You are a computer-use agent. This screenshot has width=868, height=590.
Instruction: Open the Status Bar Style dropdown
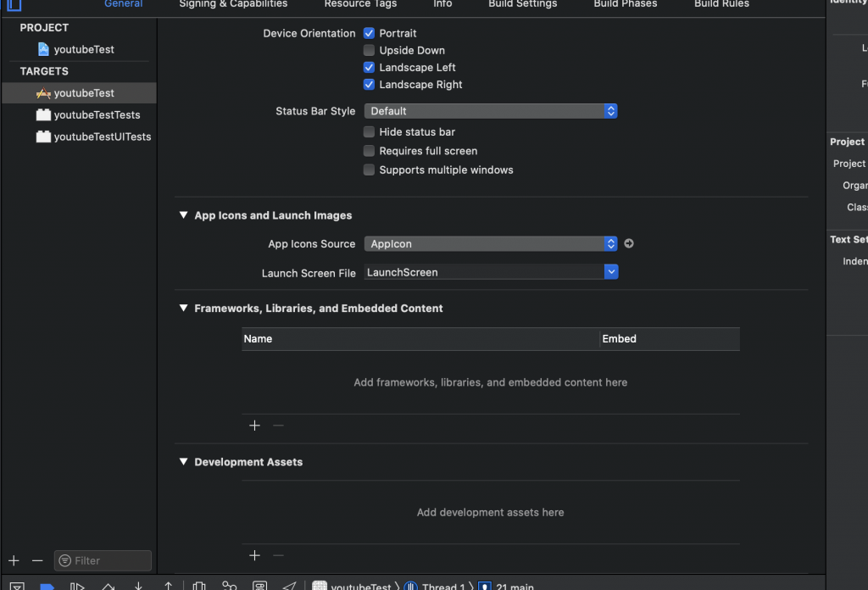click(x=491, y=111)
